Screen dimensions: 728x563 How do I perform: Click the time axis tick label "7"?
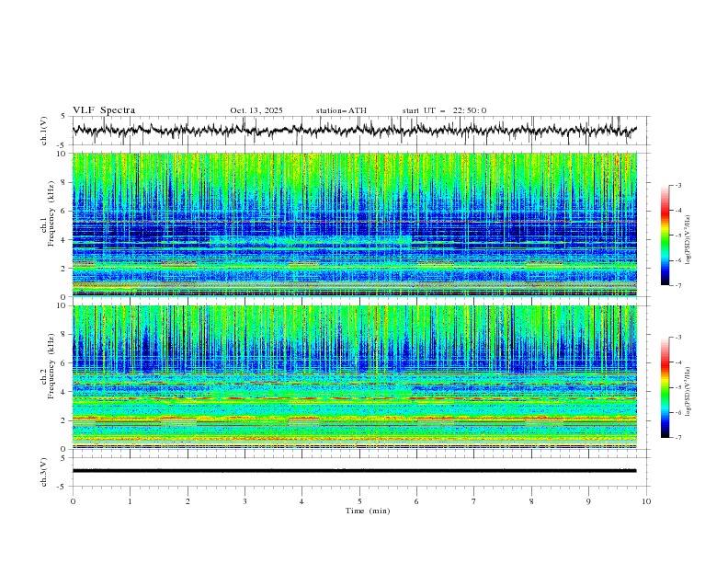(x=474, y=501)
